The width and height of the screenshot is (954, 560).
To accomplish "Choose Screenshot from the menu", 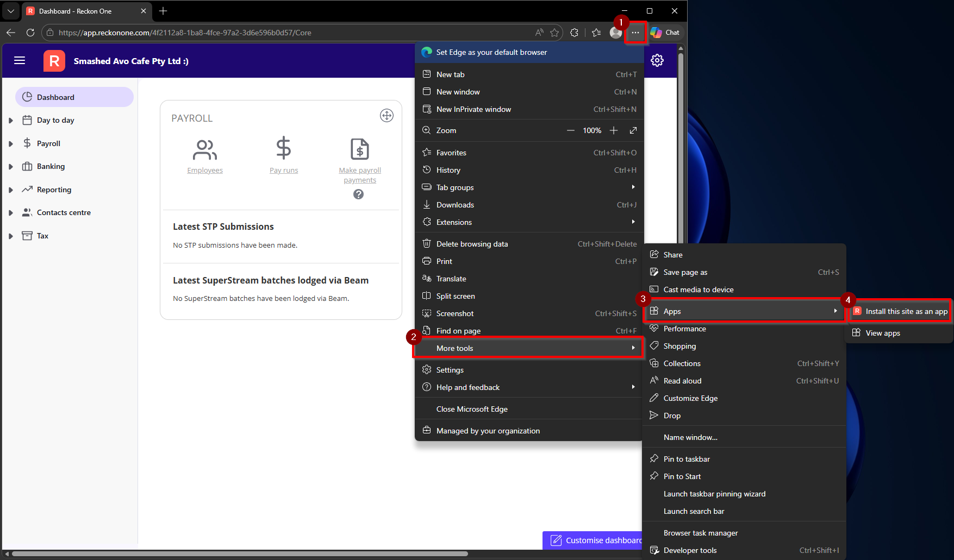I will 529,313.
